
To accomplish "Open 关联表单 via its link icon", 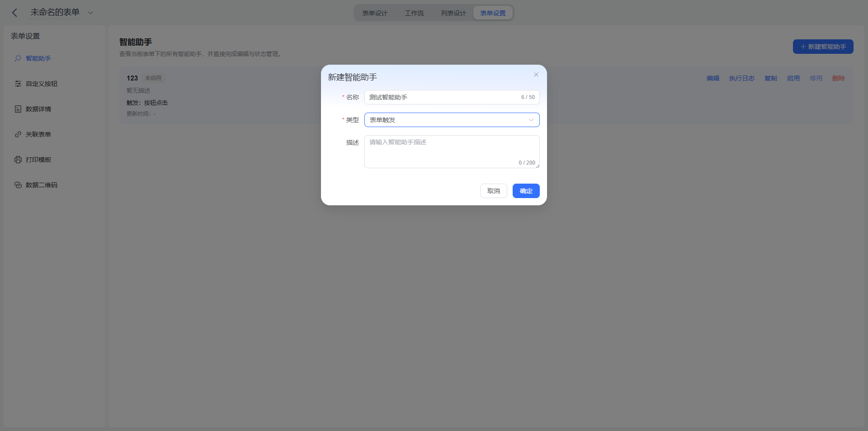I will 18,134.
